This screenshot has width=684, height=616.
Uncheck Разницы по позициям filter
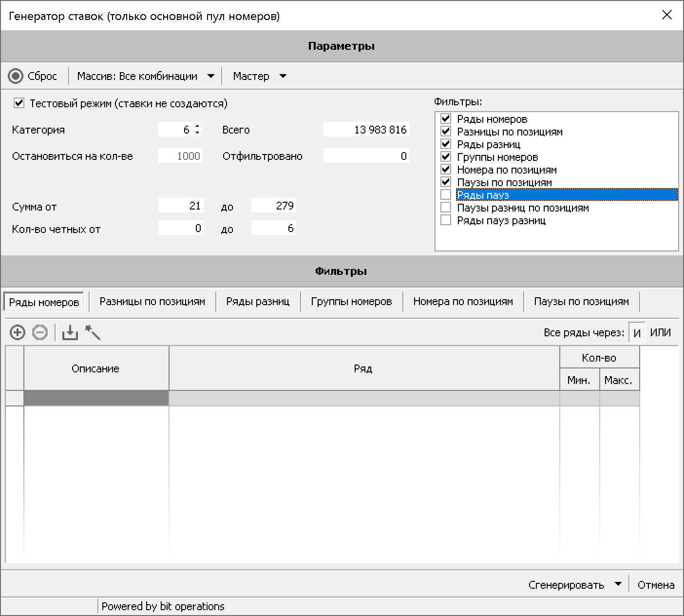pos(446,131)
